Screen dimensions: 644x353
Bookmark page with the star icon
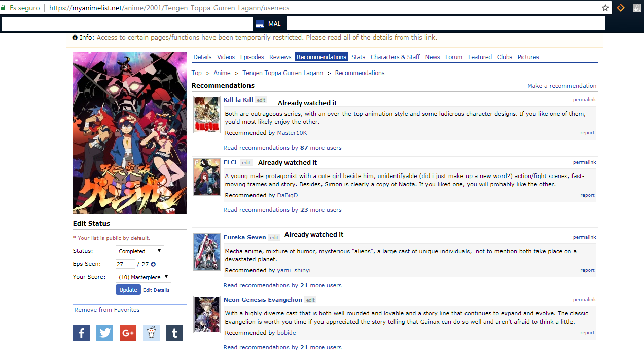605,8
